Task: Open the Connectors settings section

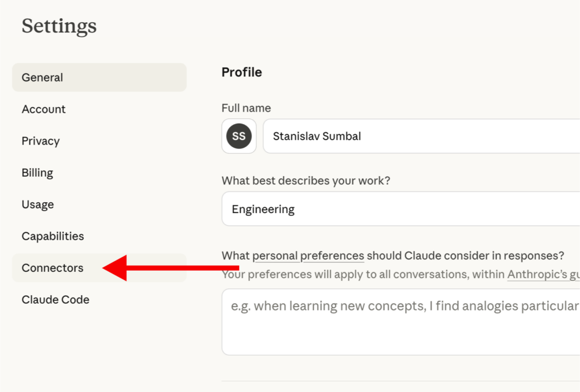Action: (99, 268)
